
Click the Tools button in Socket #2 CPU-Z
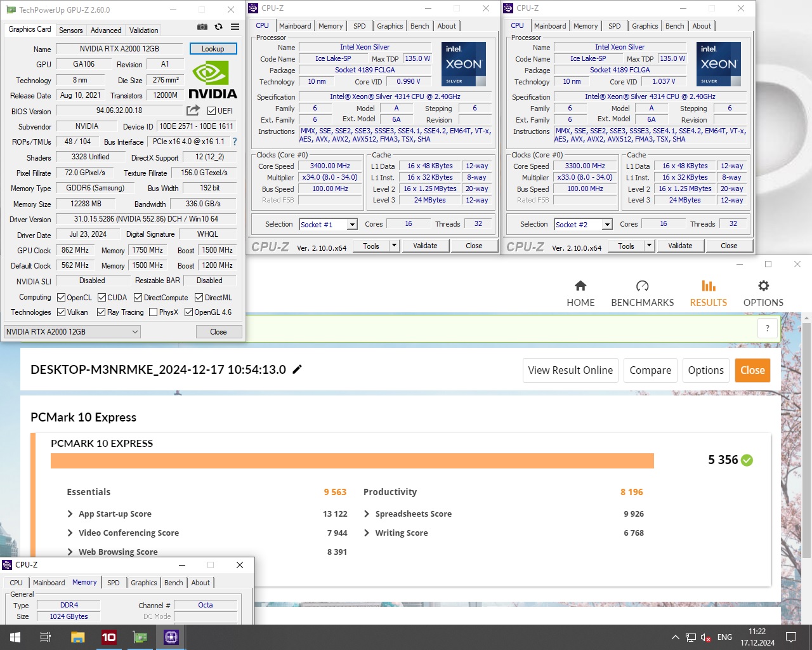coord(625,246)
